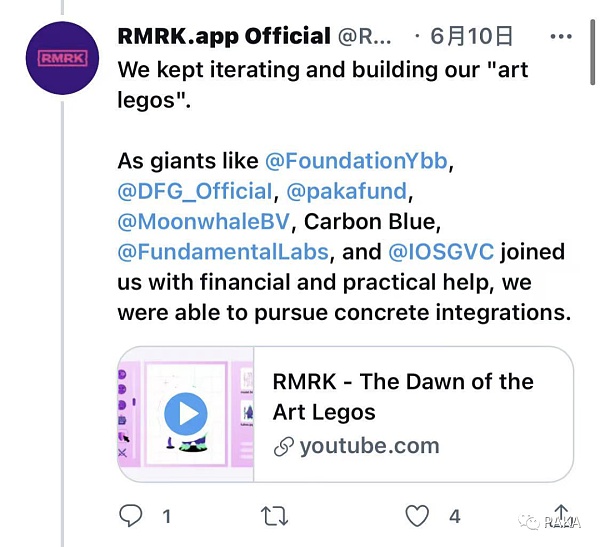Open the youtube.com source link

point(369,446)
